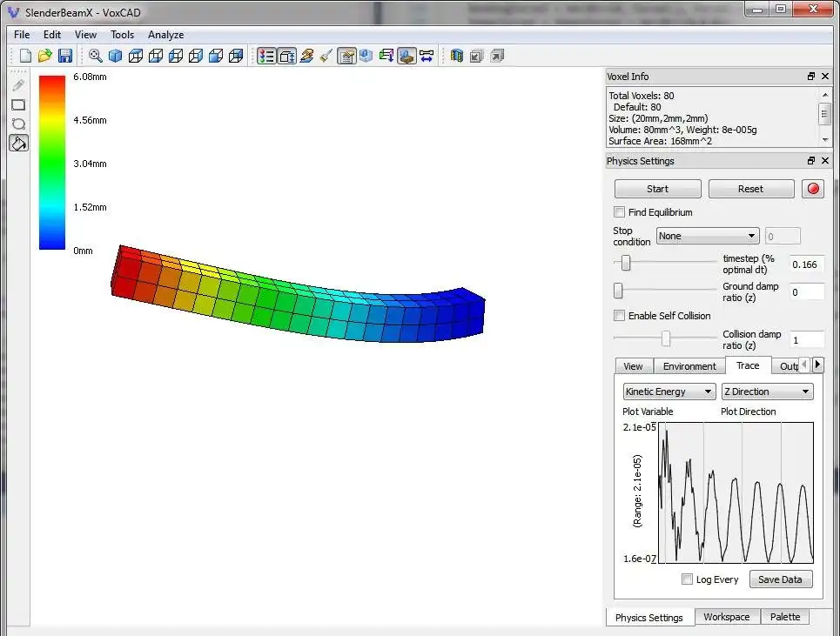Click the zoom extents magnifier icon
The image size is (840, 636).
96,56
